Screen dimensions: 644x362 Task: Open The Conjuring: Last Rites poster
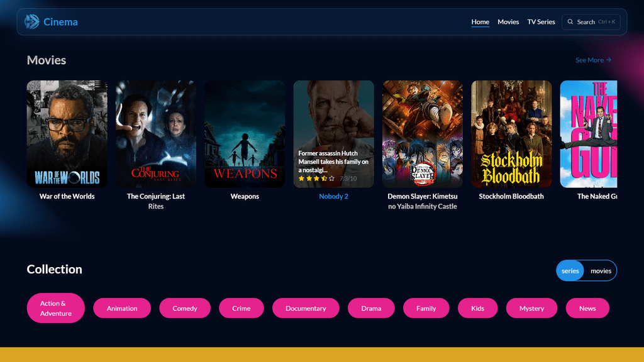(x=156, y=134)
